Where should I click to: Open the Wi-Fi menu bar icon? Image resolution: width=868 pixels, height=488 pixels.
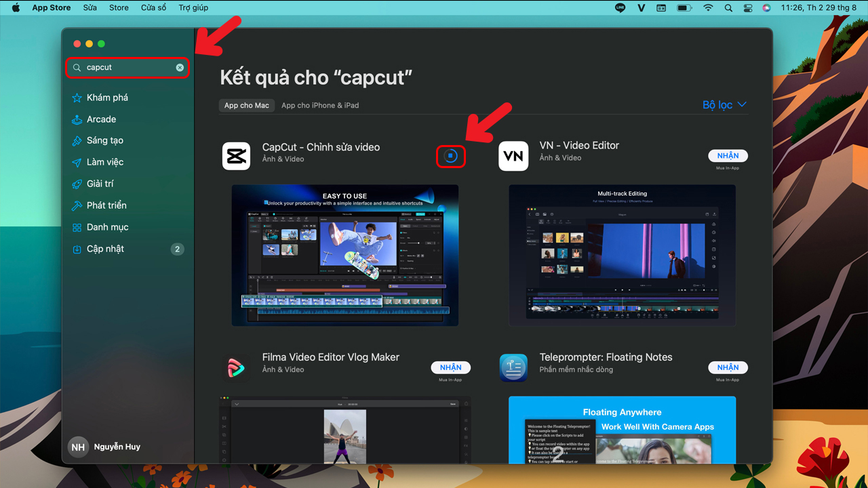click(708, 7)
